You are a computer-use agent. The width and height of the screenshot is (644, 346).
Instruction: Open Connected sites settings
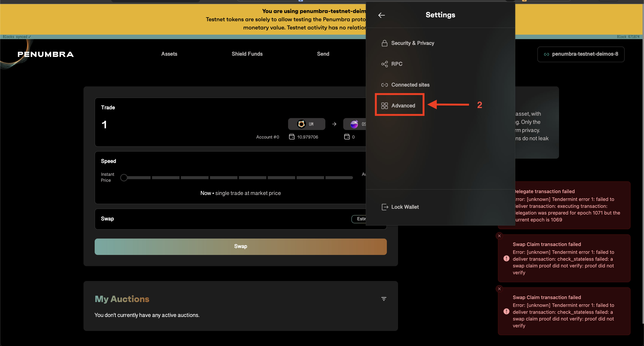[405, 85]
